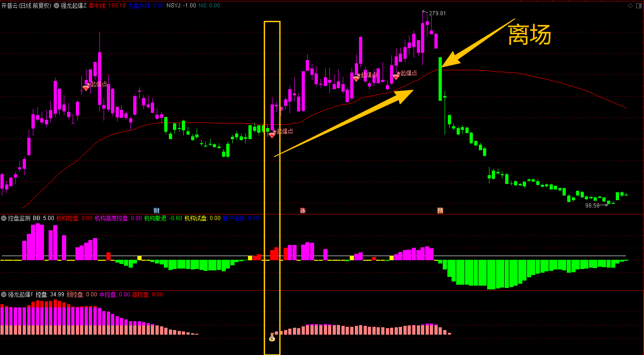Click the 大盘中线 indicator label
Viewport: 644px width, 355px height.
click(139, 6)
